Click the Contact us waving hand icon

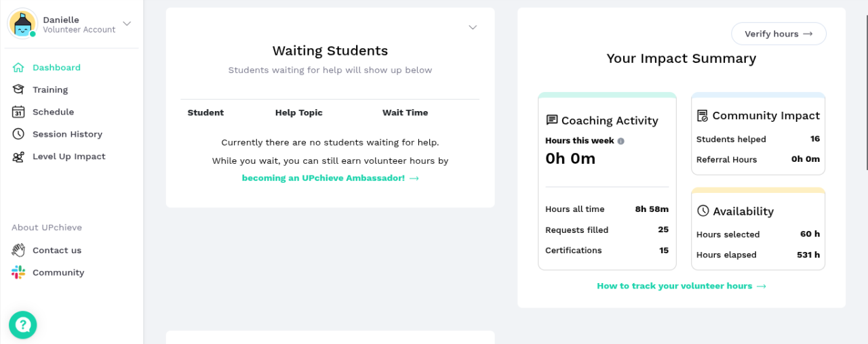(x=18, y=250)
